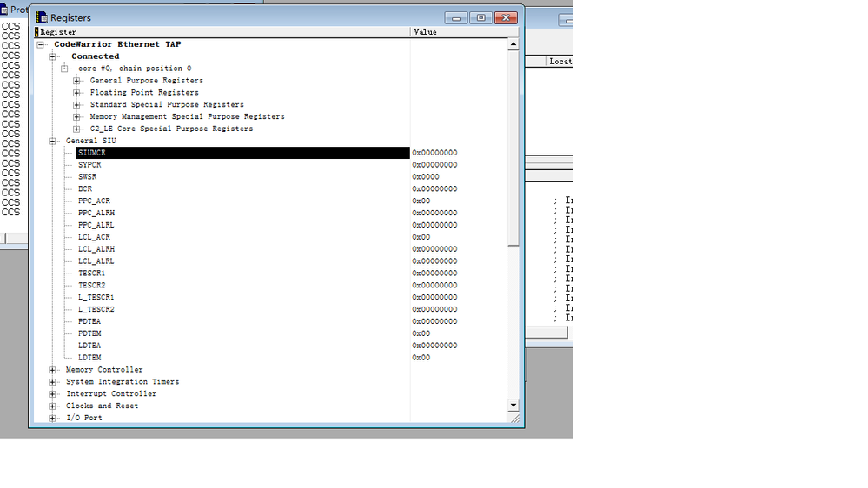Viewport: 868px width, 488px height.
Task: Click scrollbar up arrow in Registers
Action: coord(514,44)
